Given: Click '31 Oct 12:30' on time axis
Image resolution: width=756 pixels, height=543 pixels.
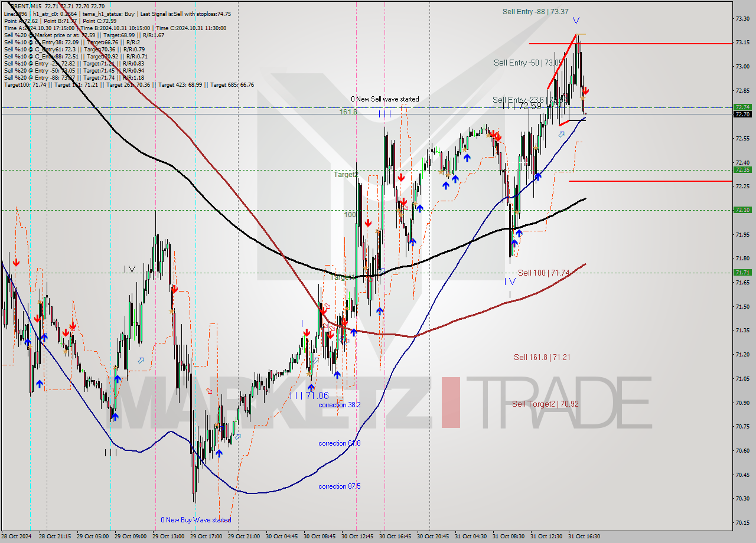Looking at the screenshot, I should click(x=546, y=537).
